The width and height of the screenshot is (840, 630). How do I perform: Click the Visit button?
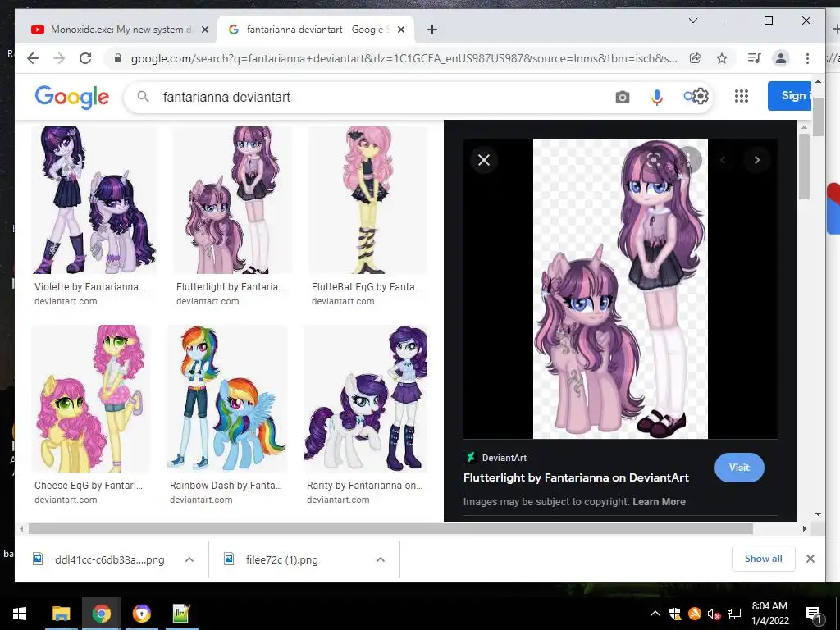739,467
